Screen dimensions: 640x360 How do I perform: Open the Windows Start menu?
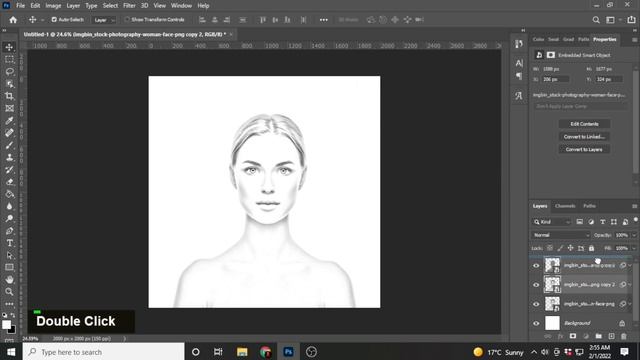11,352
